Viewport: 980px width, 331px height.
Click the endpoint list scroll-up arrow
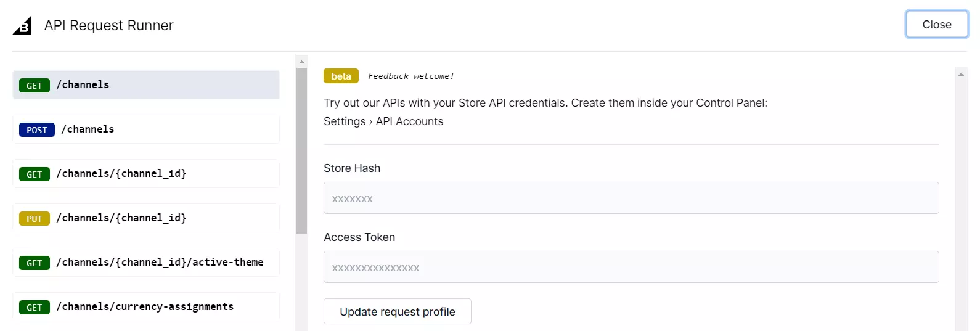click(301, 62)
